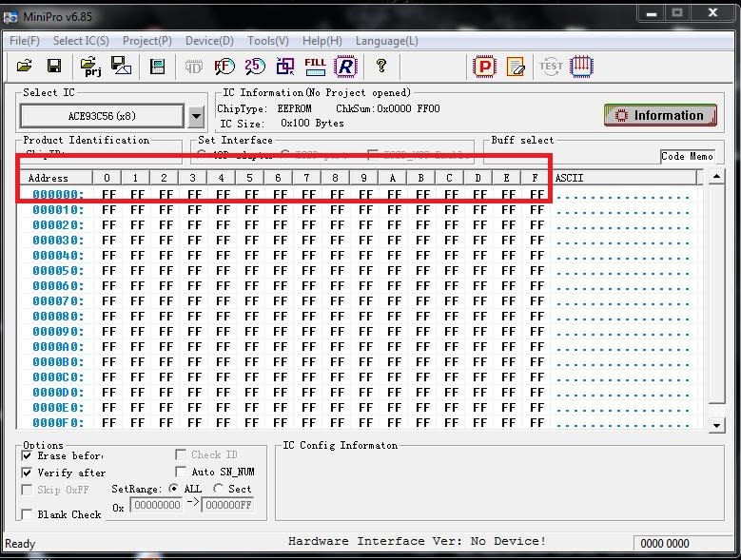The height and width of the screenshot is (560, 741).
Task: Open the Tools(V) menu
Action: (268, 41)
